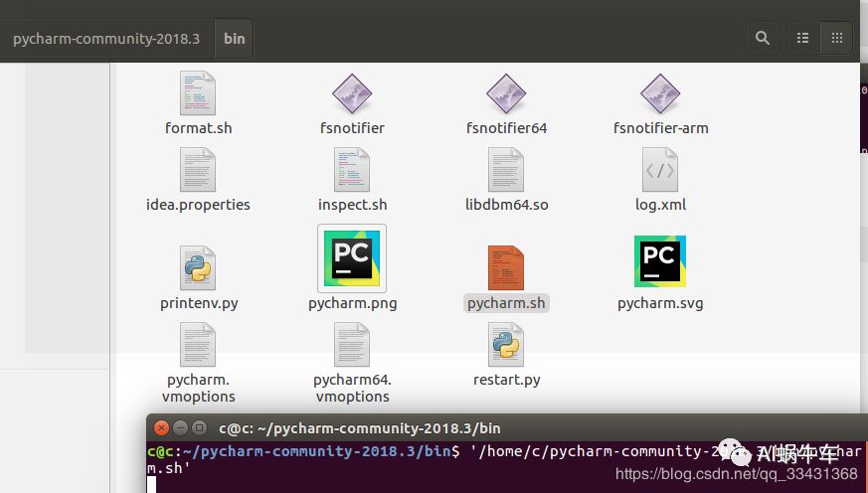Close the terminal window
The image size is (868, 493).
(161, 427)
